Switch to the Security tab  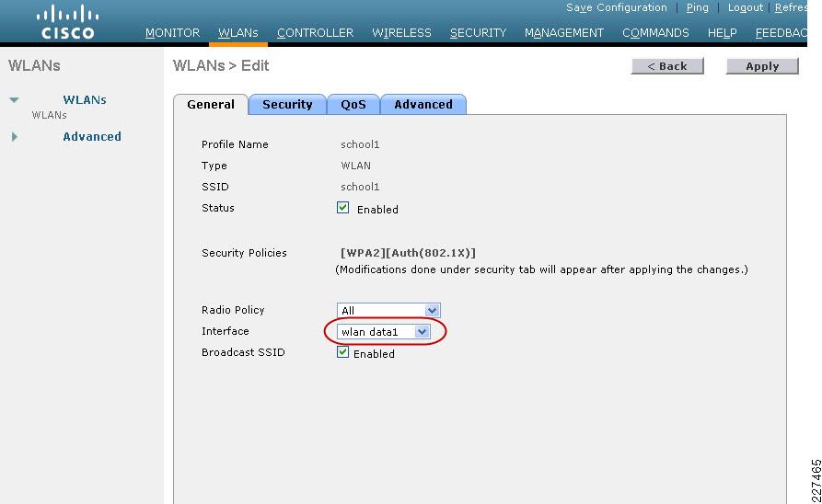click(287, 104)
